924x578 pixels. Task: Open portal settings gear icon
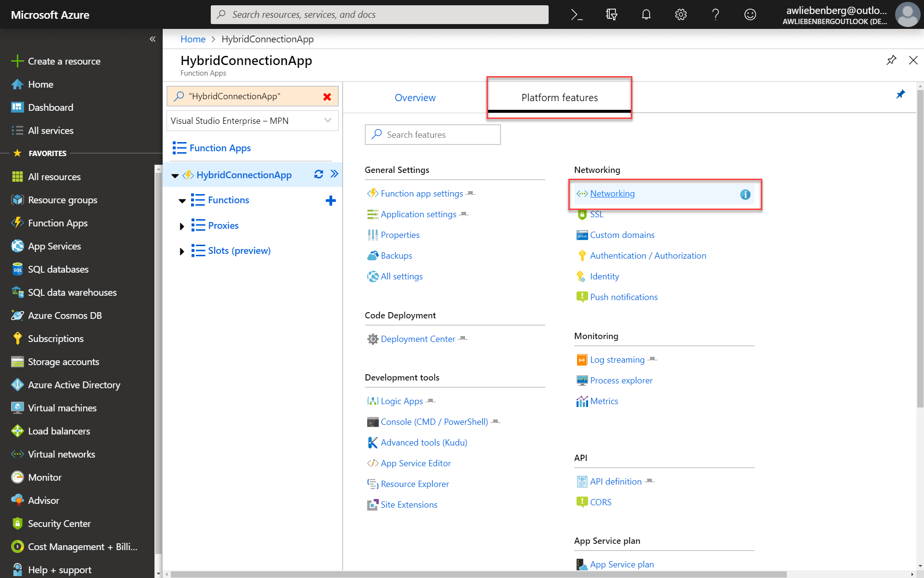680,14
